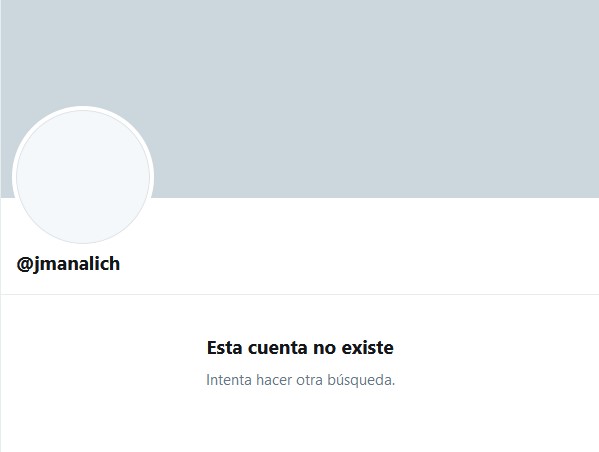Click the word 'no' in the heading
The image size is (599, 452).
(x=324, y=348)
